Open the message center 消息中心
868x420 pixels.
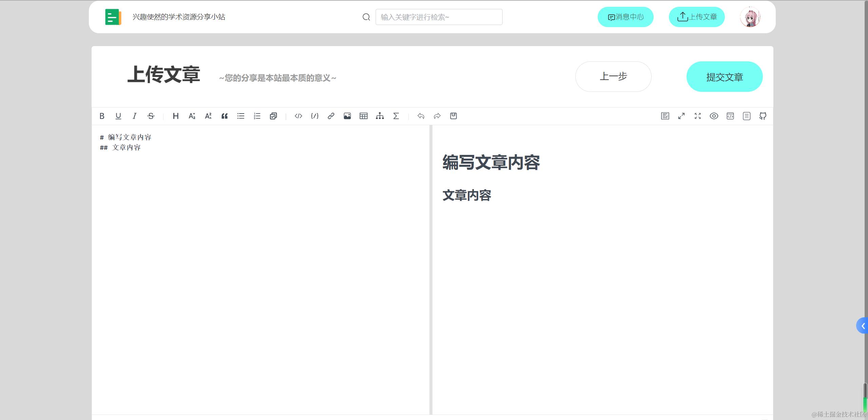625,17
